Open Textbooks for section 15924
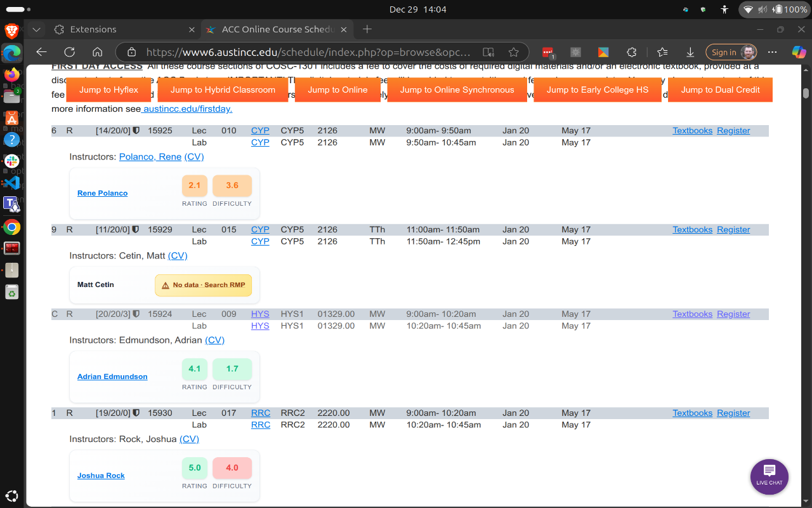The width and height of the screenshot is (812, 508). click(x=692, y=314)
